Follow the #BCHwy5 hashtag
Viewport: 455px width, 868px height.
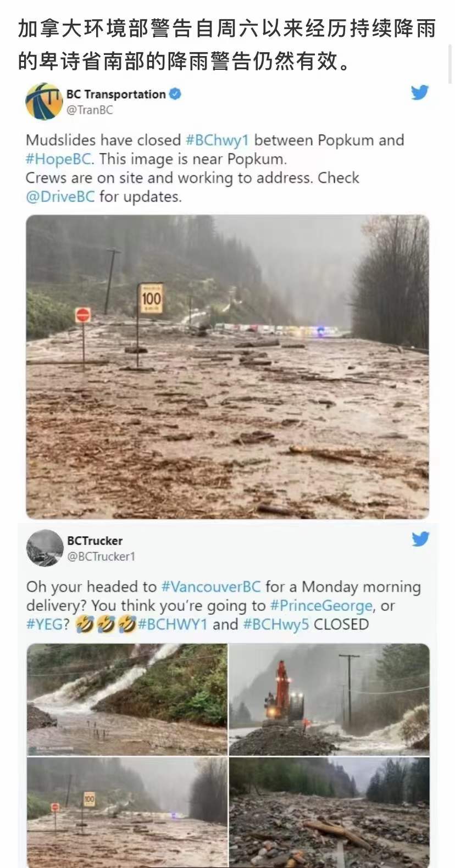click(276, 624)
